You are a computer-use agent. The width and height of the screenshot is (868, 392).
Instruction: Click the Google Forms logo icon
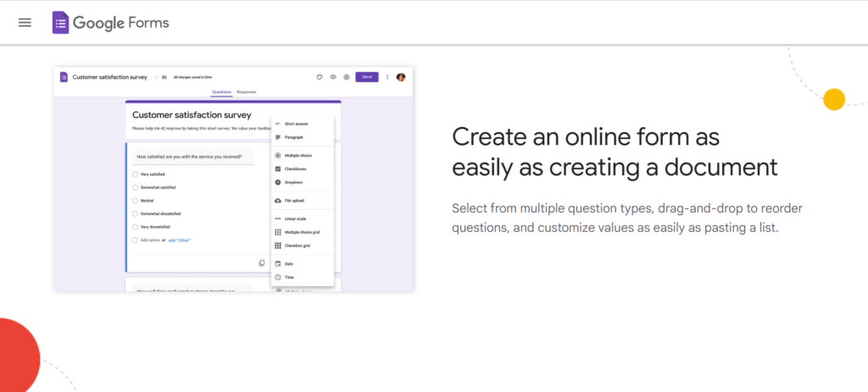coord(60,23)
